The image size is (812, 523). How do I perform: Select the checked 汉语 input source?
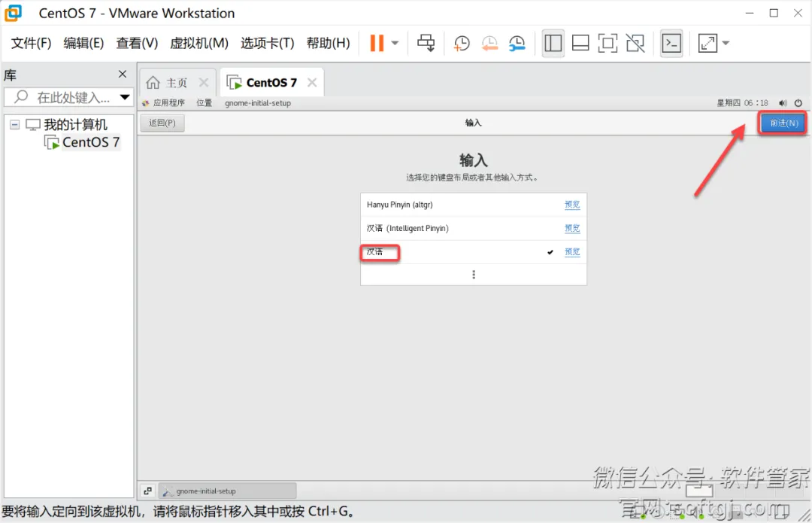click(474, 252)
